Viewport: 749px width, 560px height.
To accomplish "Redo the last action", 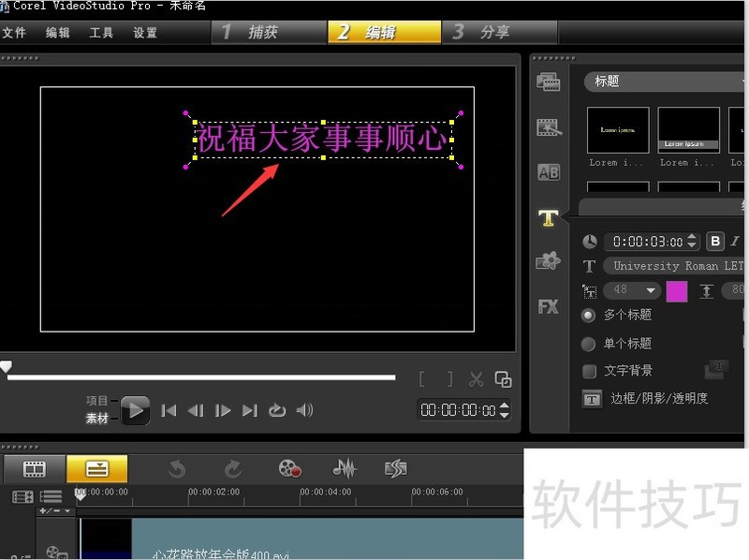I will point(233,469).
